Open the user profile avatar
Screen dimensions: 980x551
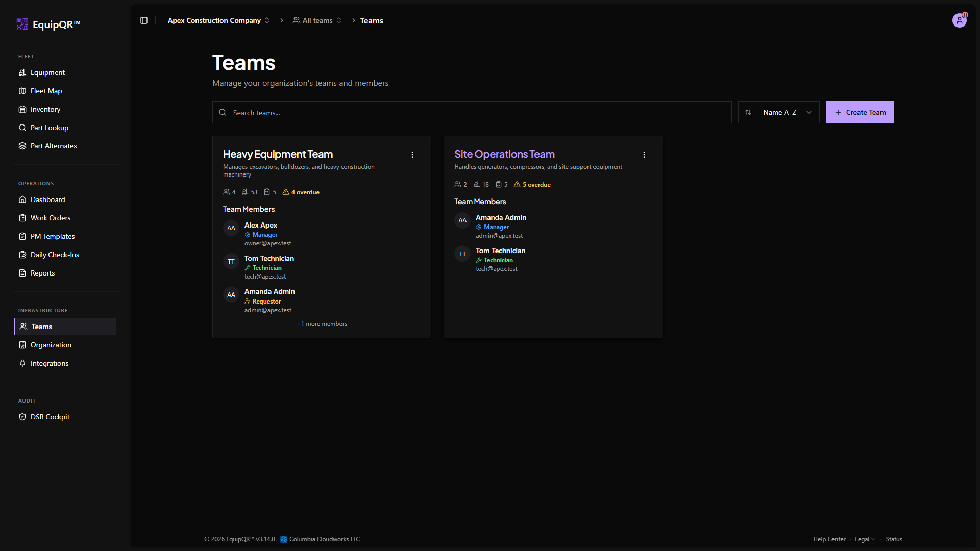tap(960, 20)
